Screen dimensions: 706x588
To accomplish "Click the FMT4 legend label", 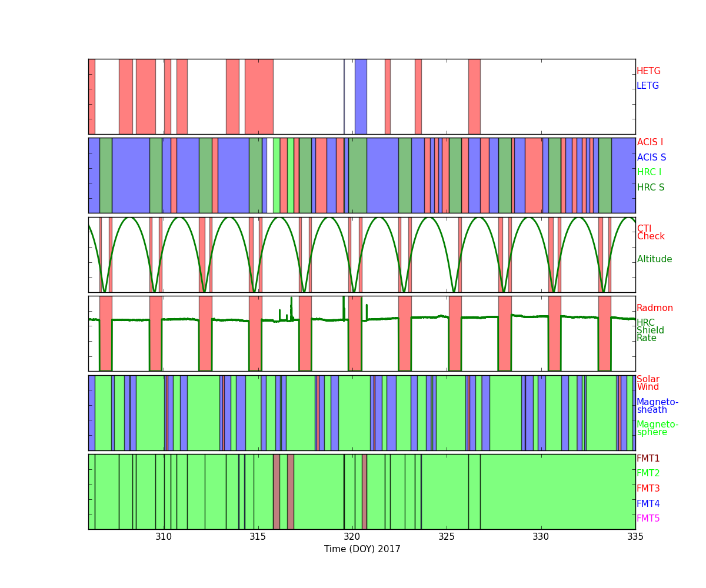I will click(x=648, y=504).
